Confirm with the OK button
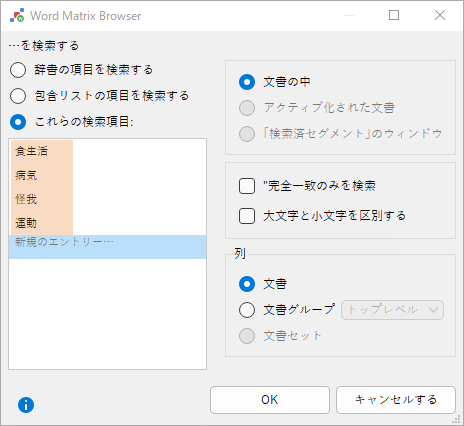This screenshot has height=426, width=464. (270, 400)
